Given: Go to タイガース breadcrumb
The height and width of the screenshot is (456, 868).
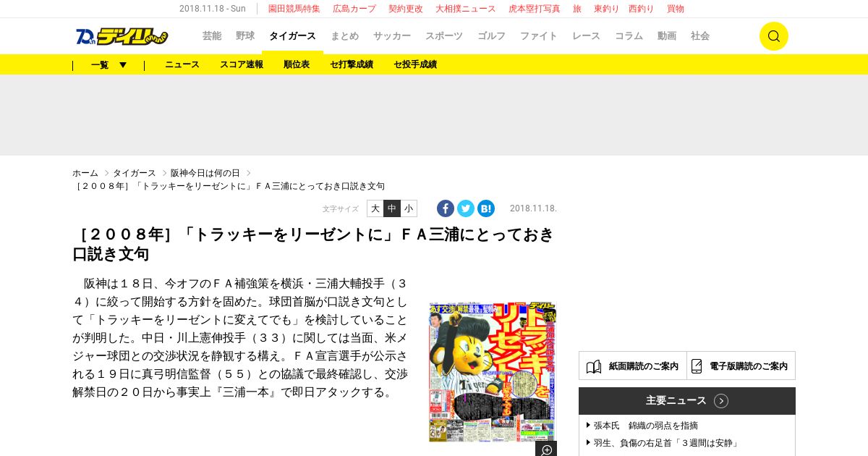Looking at the screenshot, I should pyautogui.click(x=135, y=174).
